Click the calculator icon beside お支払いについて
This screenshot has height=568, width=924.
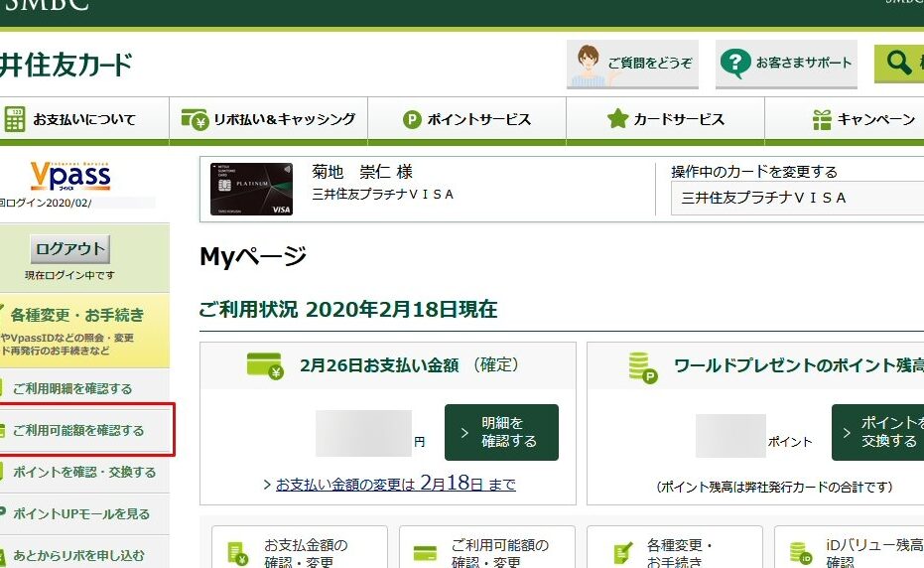(x=14, y=119)
